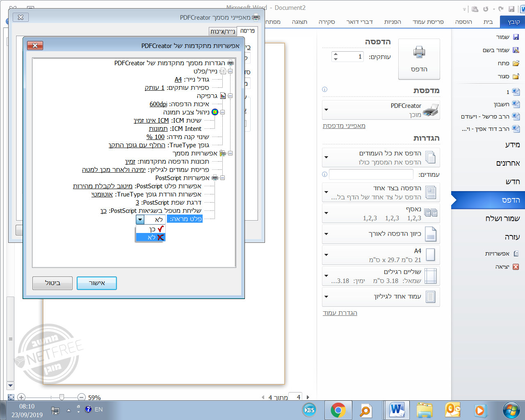Select לא in the mirror output list
The image size is (525, 420).
point(151,237)
